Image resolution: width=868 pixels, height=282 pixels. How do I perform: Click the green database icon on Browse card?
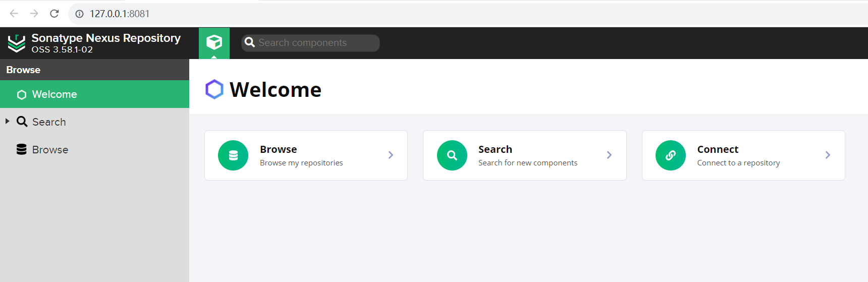coord(233,155)
